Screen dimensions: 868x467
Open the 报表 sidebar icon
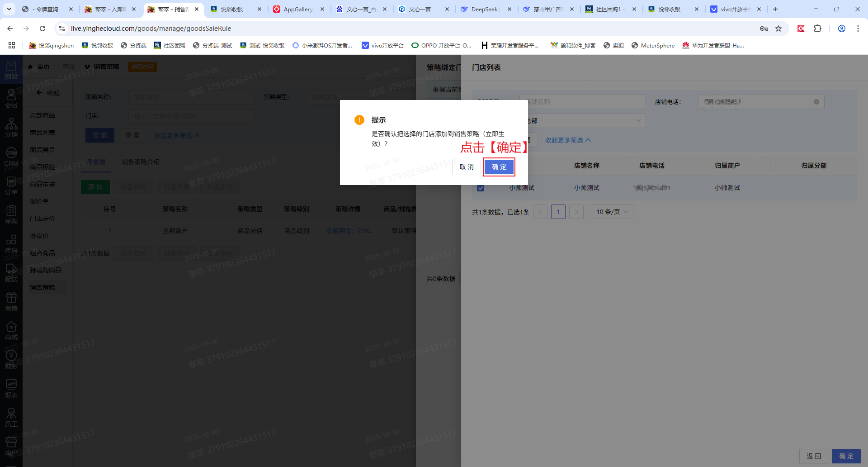(11, 388)
